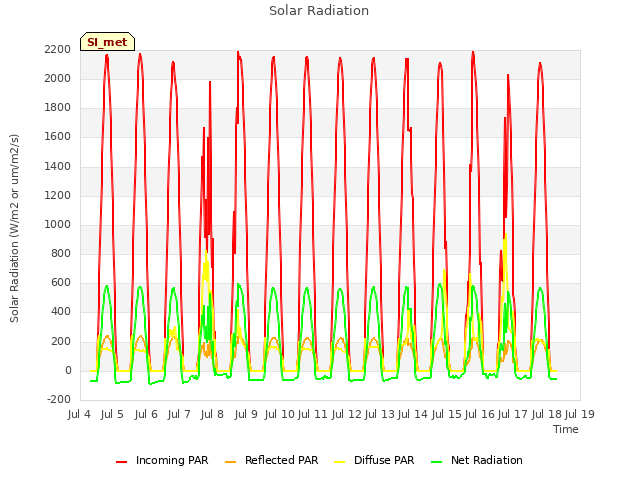Click the 1200 y-axis tick label
640x480 pixels.
tap(58, 196)
